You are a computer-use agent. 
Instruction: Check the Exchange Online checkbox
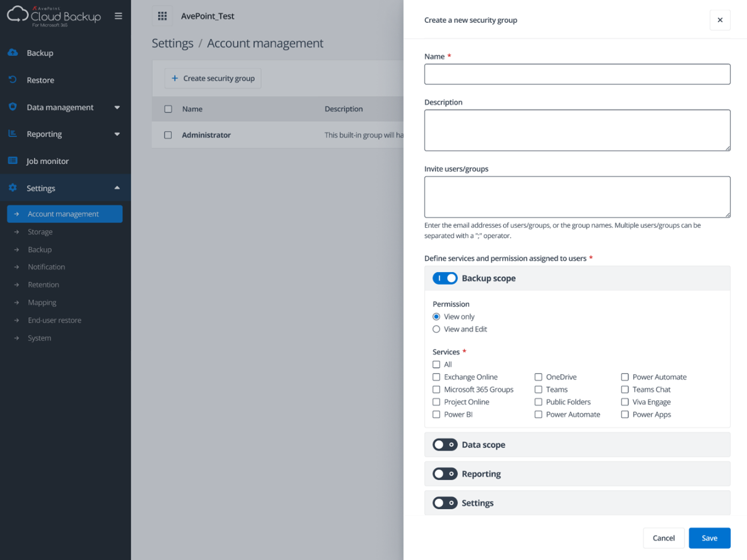click(x=436, y=377)
